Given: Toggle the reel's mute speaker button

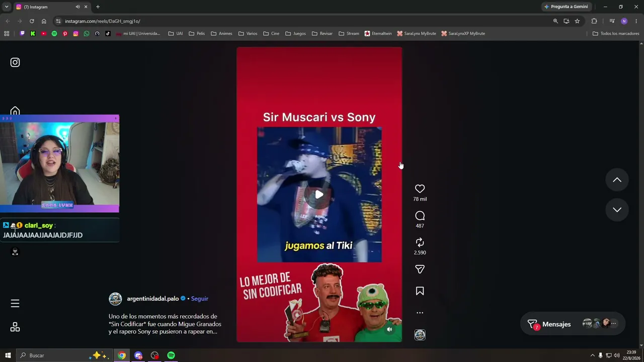Looking at the screenshot, I should (x=389, y=330).
